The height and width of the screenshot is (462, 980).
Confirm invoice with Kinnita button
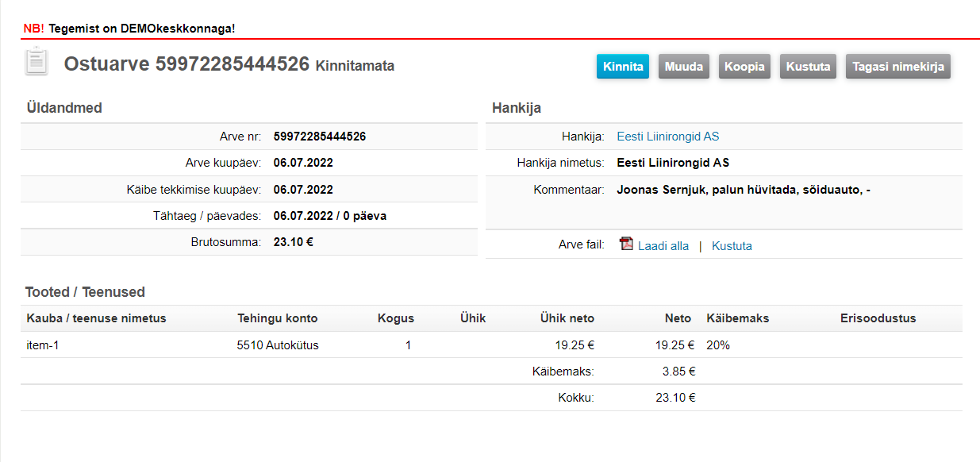pyautogui.click(x=623, y=67)
